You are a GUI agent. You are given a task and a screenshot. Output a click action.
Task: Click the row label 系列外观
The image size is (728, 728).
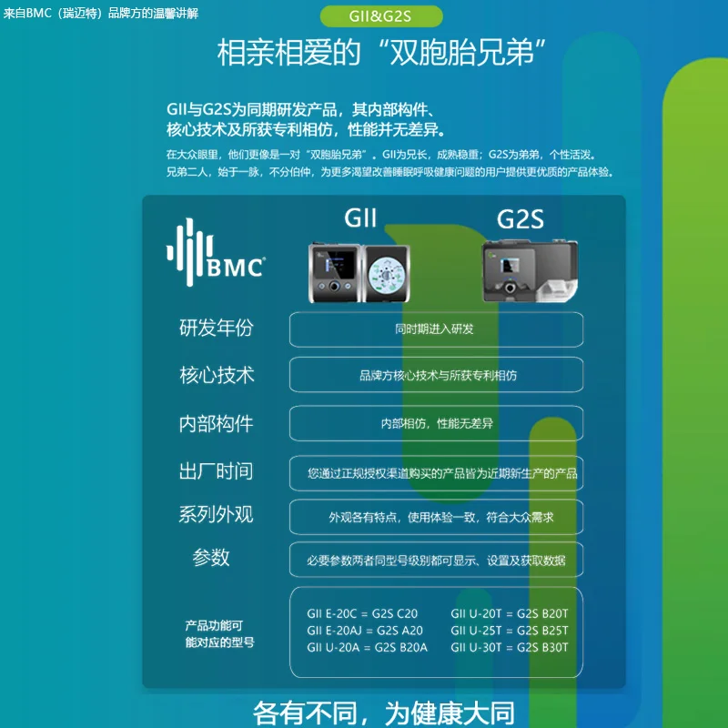coord(216,514)
